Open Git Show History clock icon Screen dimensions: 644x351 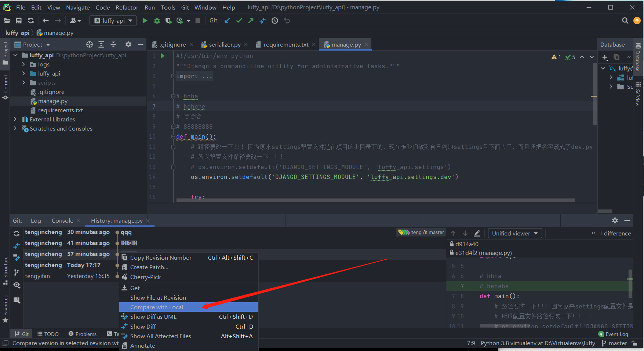pyautogui.click(x=275, y=21)
